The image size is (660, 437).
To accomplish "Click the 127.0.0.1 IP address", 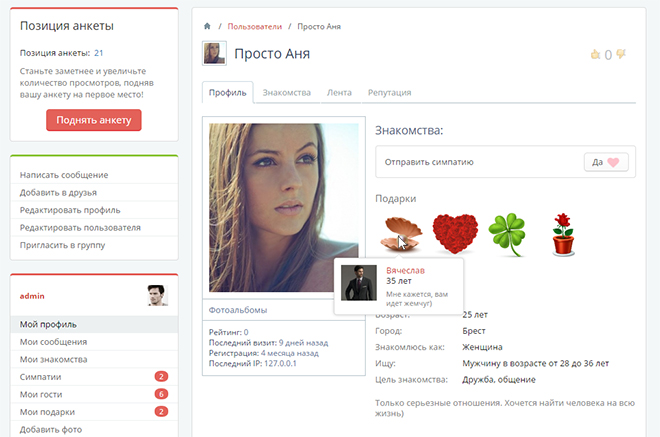I will (280, 363).
